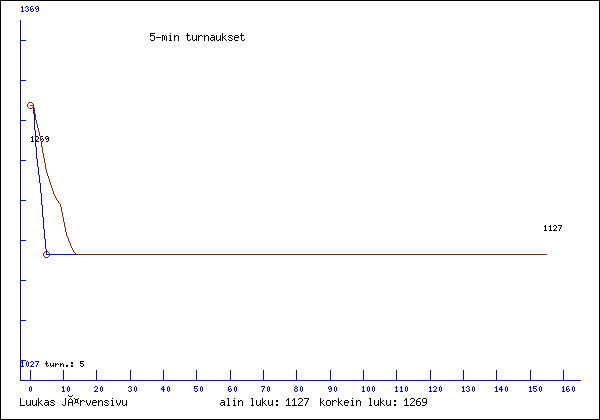Click the '1127' label at the right end
This screenshot has width=600, height=420.
[552, 228]
